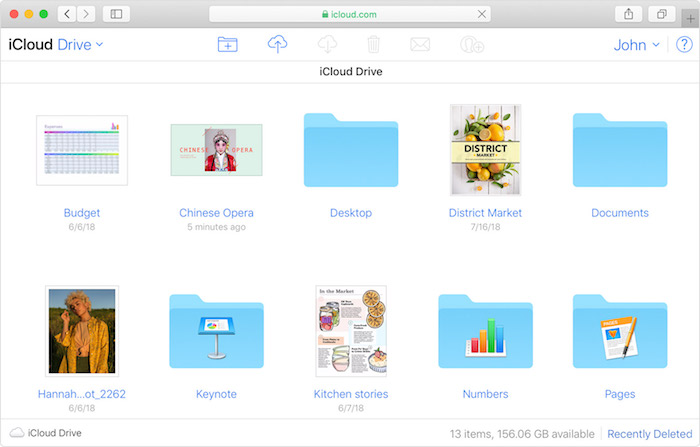The width and height of the screenshot is (700, 447).
Task: Click the Documents folder label
Action: pyautogui.click(x=620, y=213)
